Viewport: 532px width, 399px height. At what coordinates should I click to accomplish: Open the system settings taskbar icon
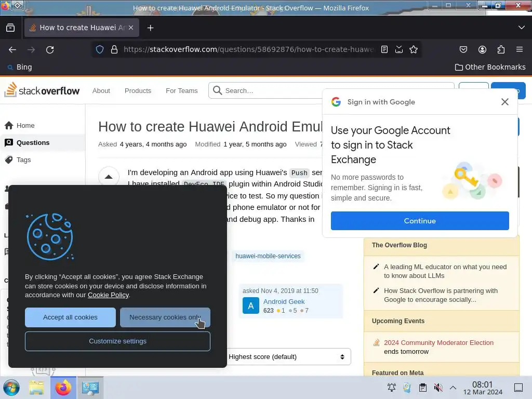(x=90, y=388)
